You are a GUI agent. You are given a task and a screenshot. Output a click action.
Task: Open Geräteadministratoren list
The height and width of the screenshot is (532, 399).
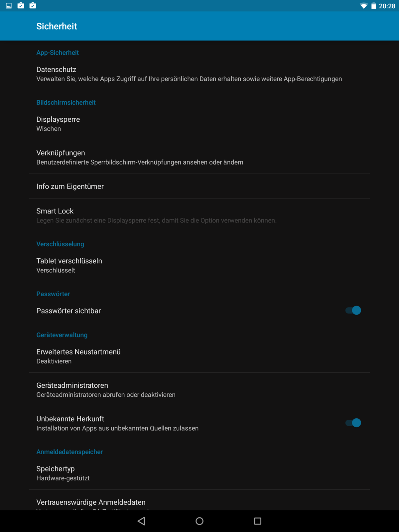pos(106,390)
